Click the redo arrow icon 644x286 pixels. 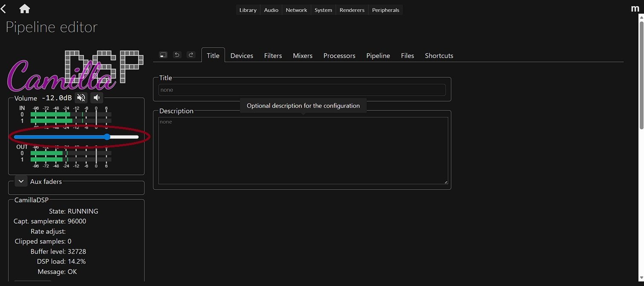191,55
